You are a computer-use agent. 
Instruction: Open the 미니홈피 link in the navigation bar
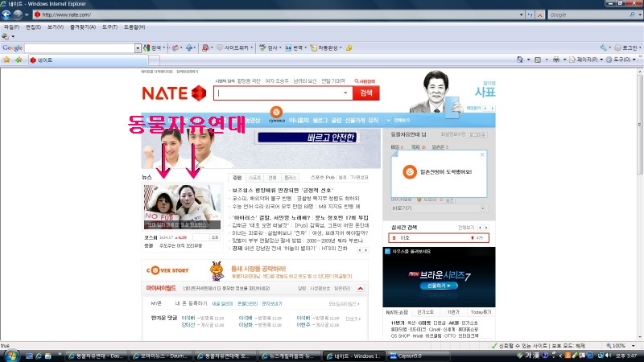click(299, 120)
